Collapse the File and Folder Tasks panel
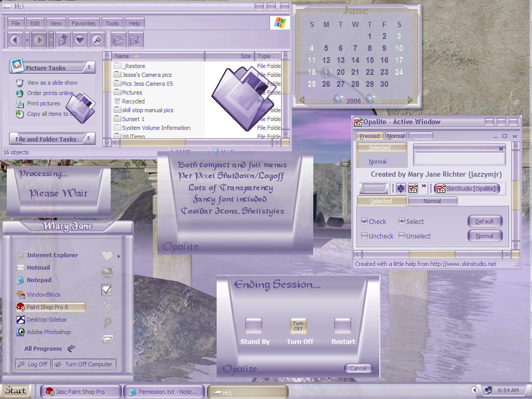This screenshot has width=532, height=399. tap(88, 138)
